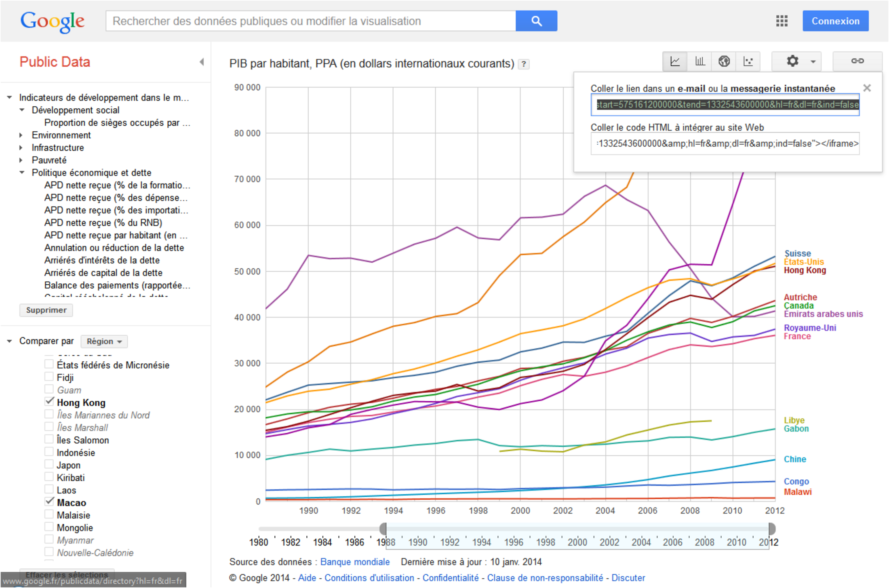Select the bubble scatter chart icon

click(x=748, y=61)
